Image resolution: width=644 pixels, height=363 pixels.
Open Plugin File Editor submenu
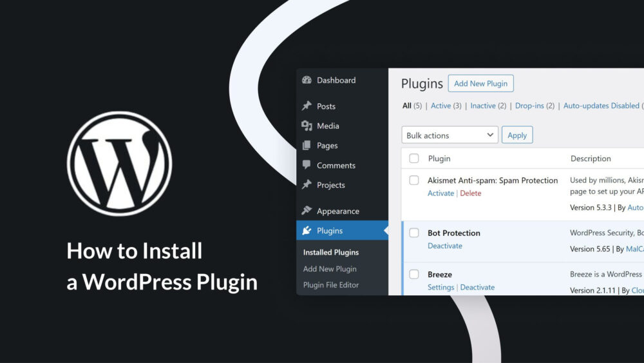coord(331,285)
